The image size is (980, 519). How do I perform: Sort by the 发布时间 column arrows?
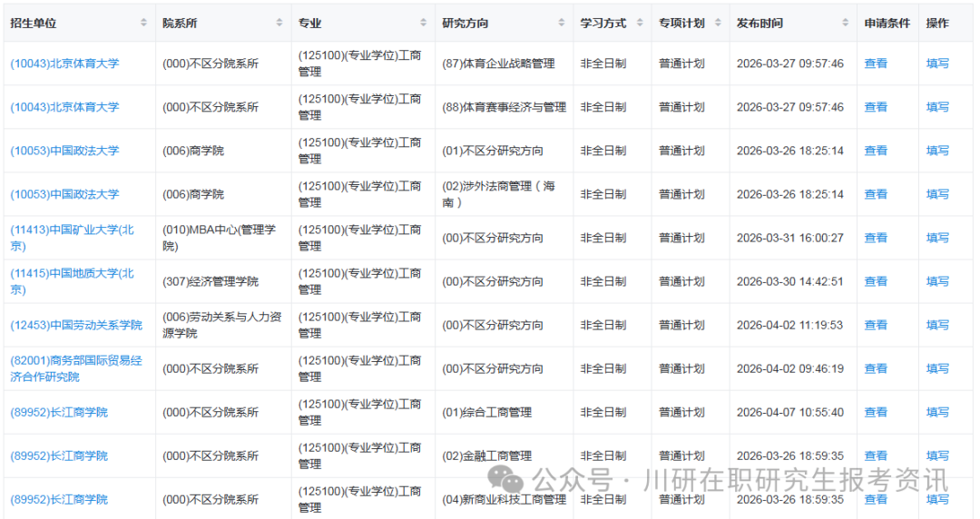click(845, 23)
